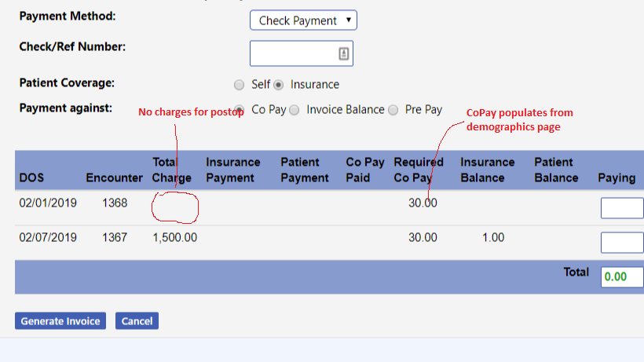
Task: Click Paying field for encounter 1368
Action: click(x=622, y=207)
